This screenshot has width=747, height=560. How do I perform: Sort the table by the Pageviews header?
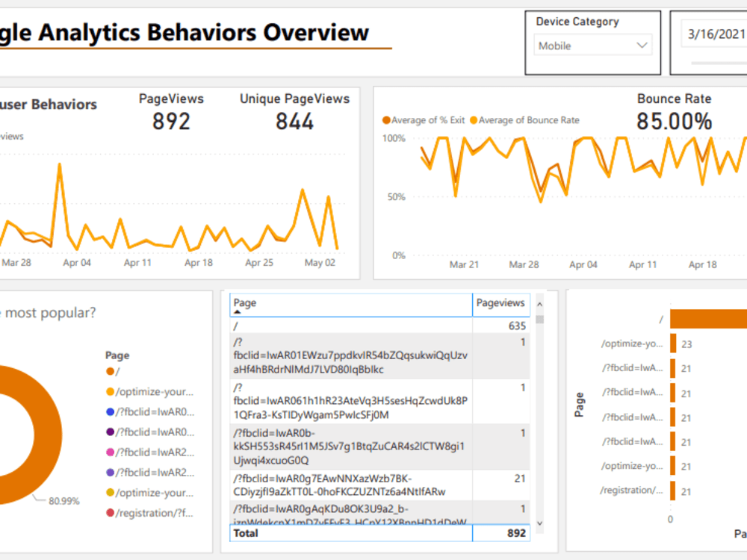coord(500,303)
